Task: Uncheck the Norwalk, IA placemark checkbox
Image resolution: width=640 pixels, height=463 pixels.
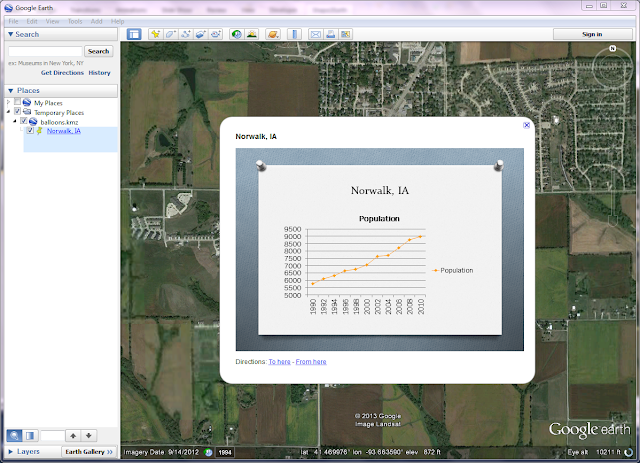Action: tap(30, 131)
